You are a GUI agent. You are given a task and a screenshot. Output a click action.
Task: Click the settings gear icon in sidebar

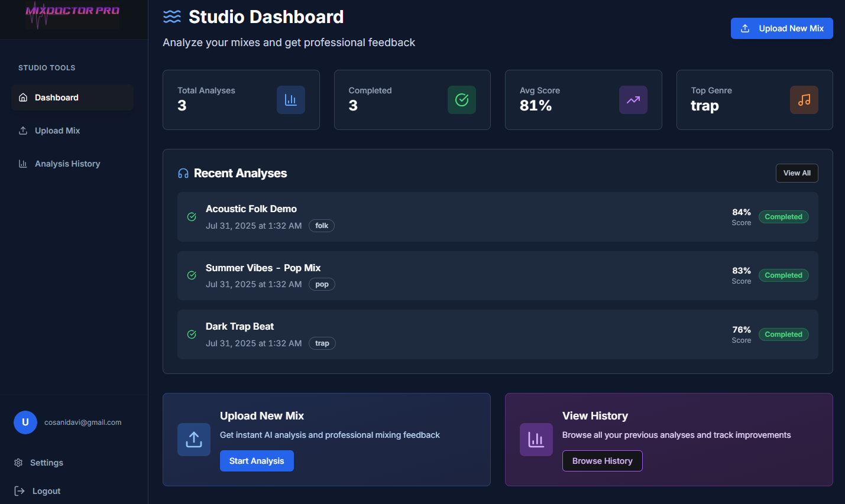tap(18, 463)
